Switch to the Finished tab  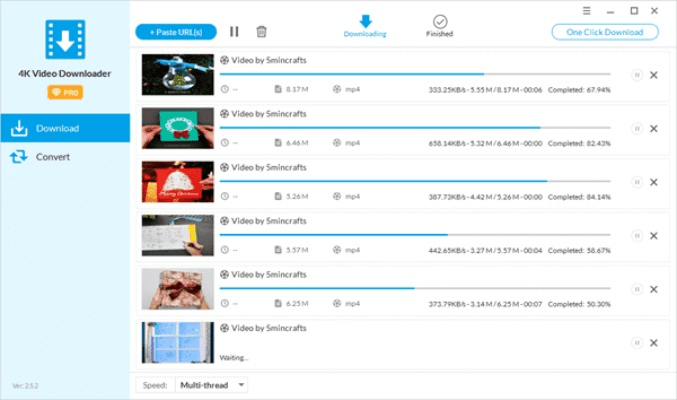pos(439,26)
